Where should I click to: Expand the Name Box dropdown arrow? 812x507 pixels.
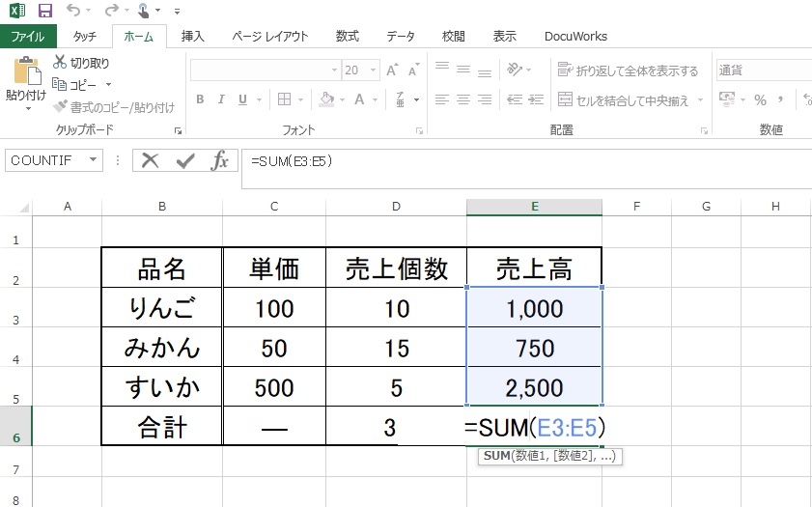(94, 161)
